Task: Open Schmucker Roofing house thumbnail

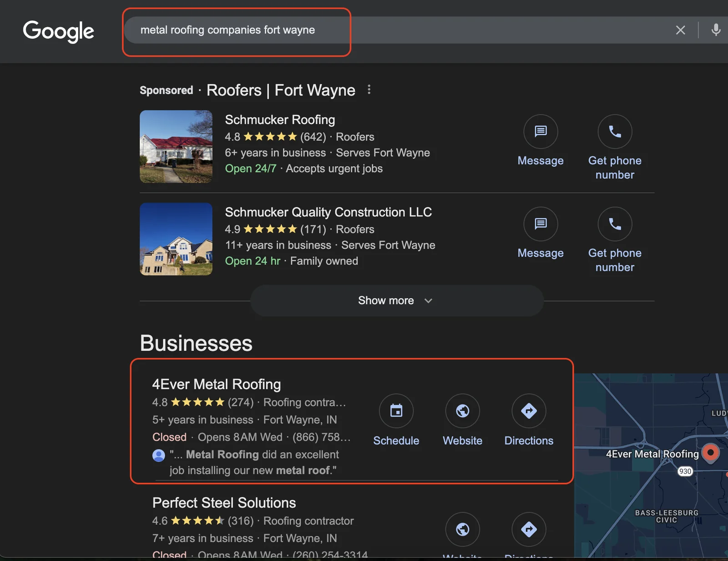Action: click(x=176, y=147)
